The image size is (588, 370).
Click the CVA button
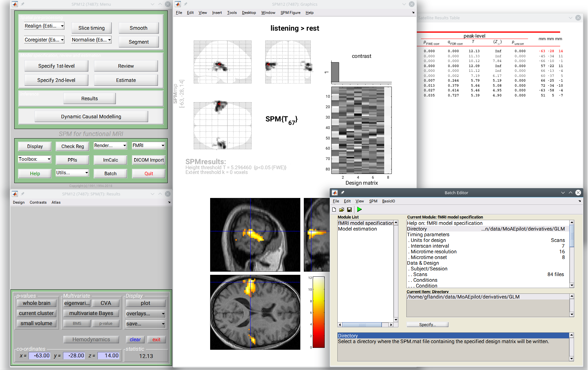[x=106, y=303]
